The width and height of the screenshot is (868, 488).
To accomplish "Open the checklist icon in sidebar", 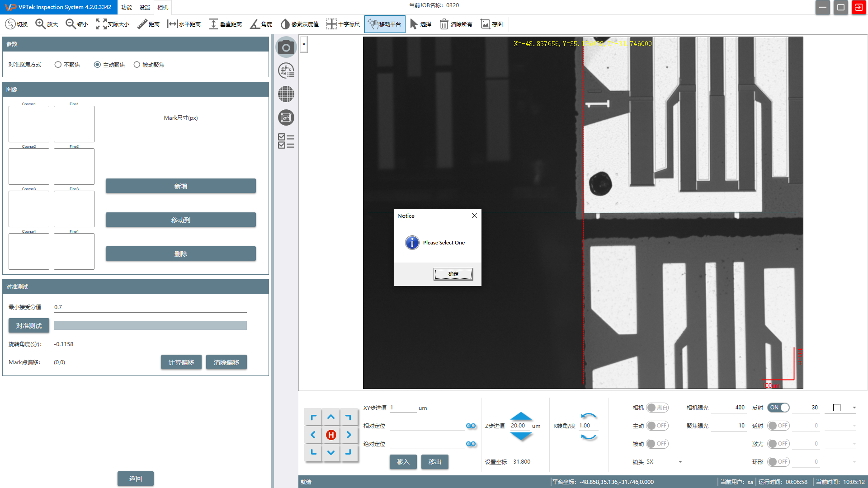I will (x=286, y=141).
